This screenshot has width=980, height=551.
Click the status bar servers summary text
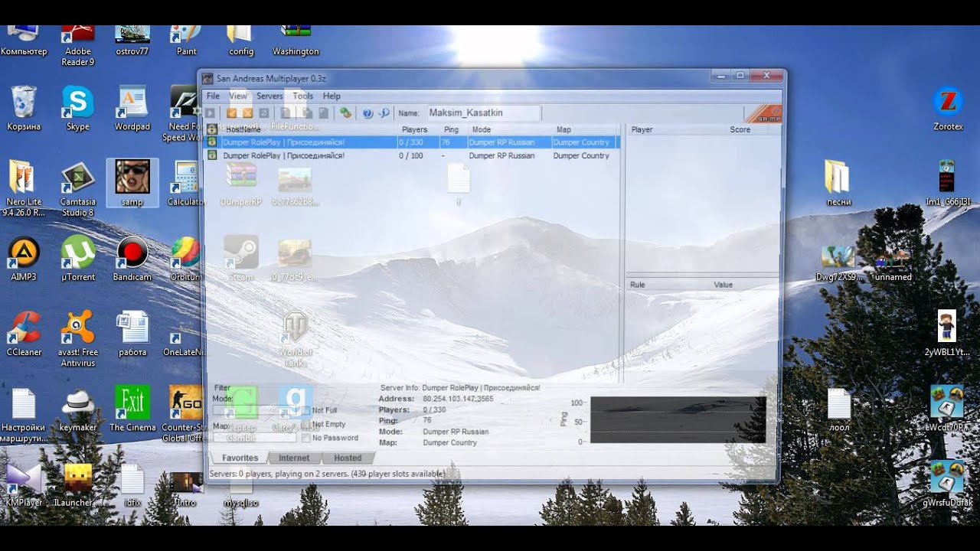tap(327, 474)
